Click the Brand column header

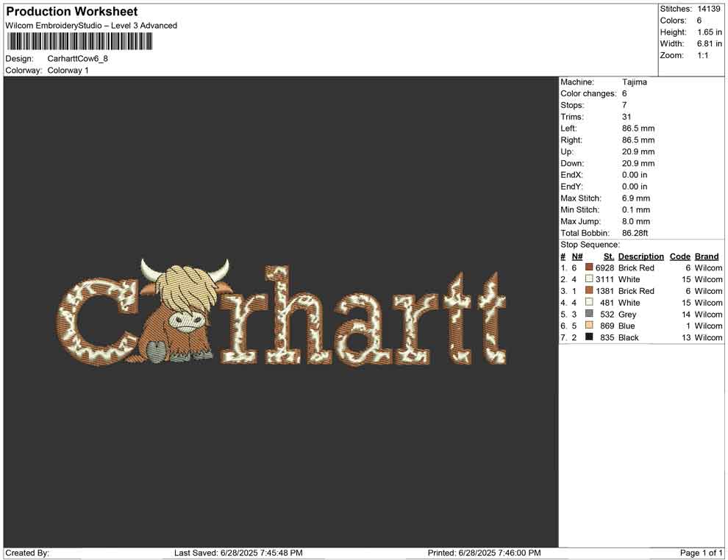coord(706,256)
